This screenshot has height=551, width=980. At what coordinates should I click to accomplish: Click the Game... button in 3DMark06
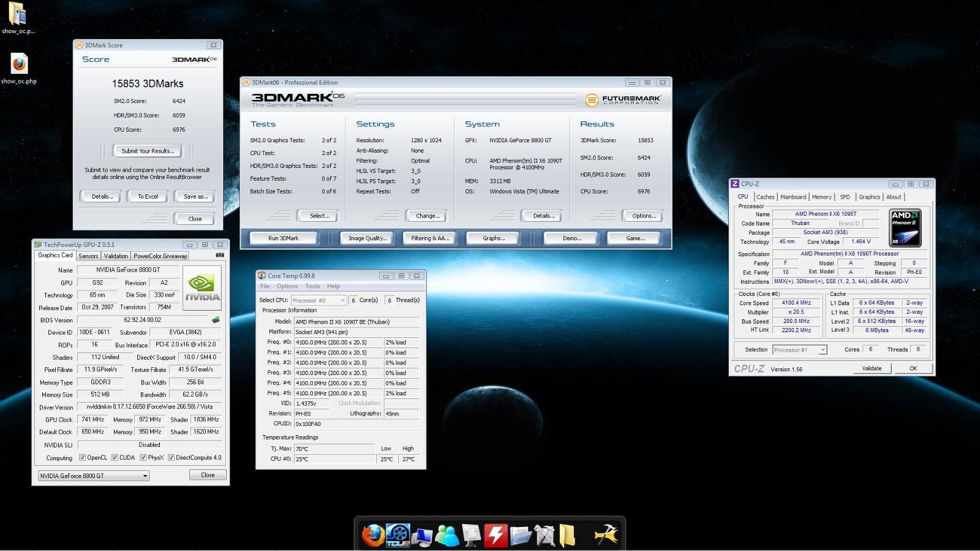(x=635, y=238)
